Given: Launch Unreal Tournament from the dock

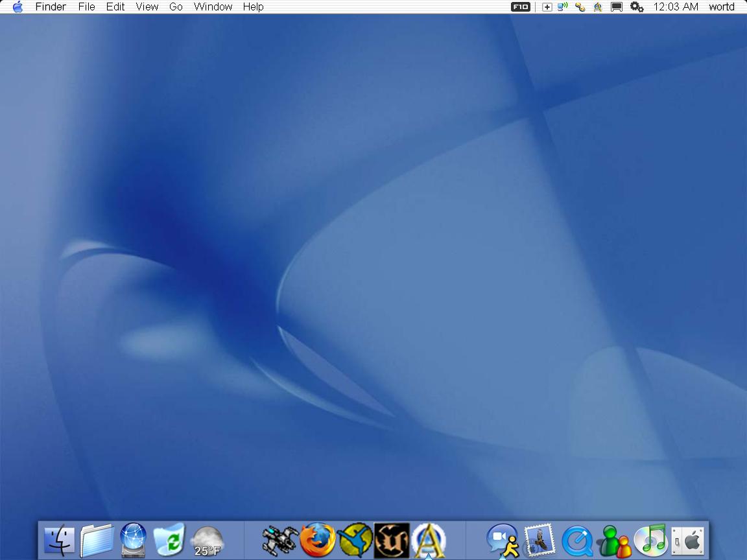Looking at the screenshot, I should coord(392,541).
